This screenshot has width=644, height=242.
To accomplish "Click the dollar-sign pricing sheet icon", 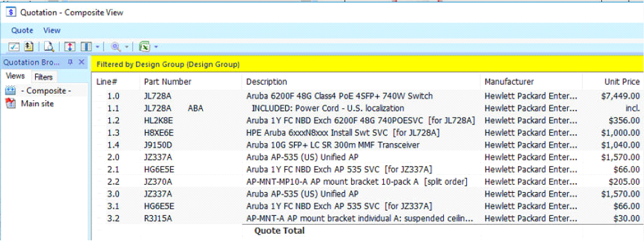I will pos(28,47).
